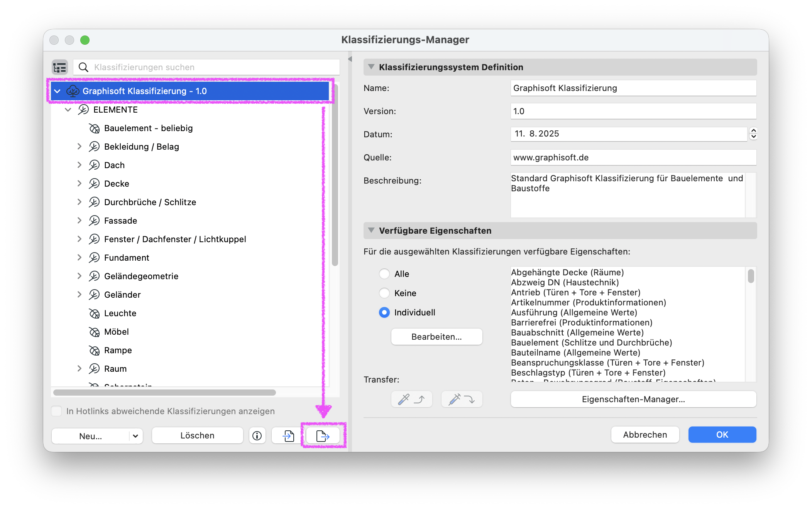Click the Name field Graphisoft Klassifizierung
Screen dimensions: 812x509
pos(633,88)
